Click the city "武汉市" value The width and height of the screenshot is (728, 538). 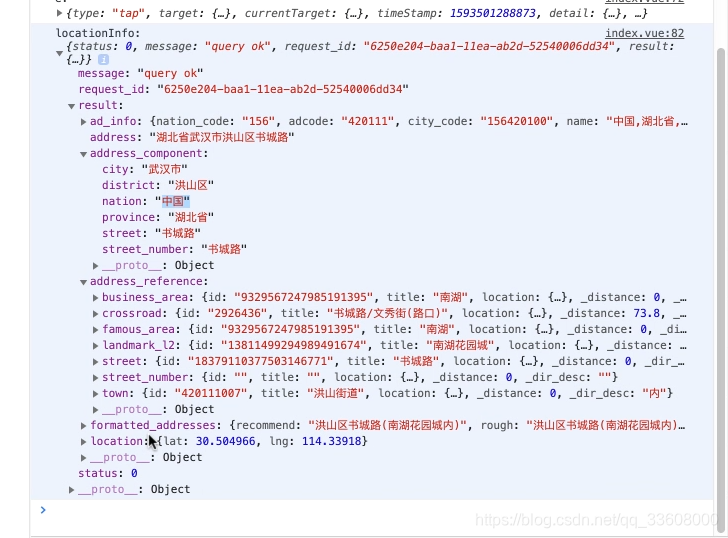[x=164, y=169]
